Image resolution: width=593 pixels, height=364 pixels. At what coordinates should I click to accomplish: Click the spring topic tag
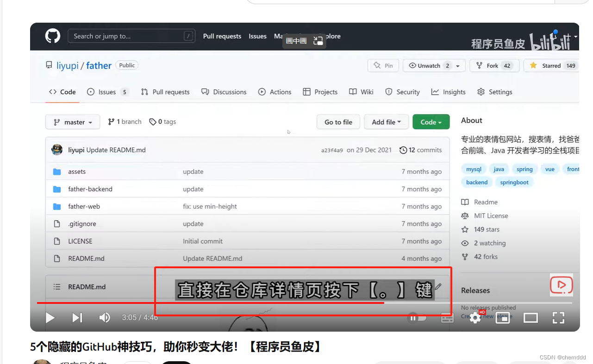[524, 169]
